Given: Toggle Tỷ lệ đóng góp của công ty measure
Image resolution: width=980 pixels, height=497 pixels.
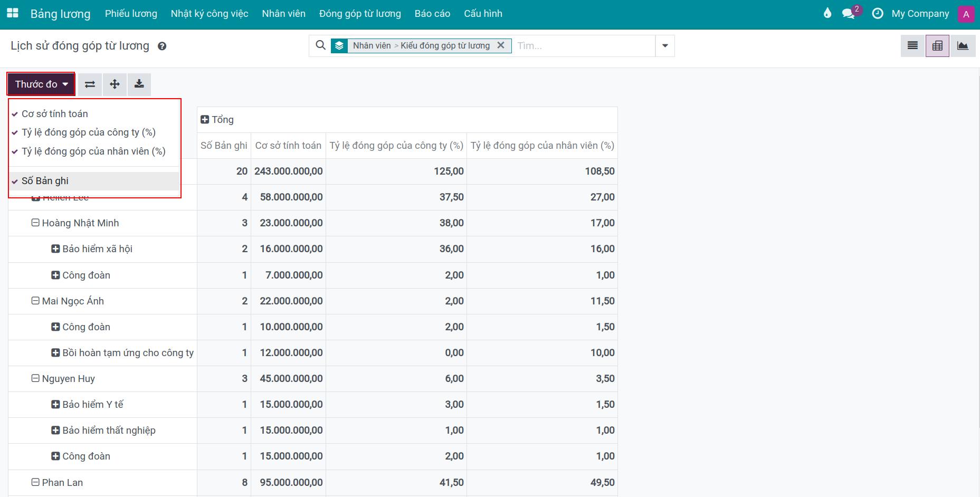Looking at the screenshot, I should pos(88,132).
